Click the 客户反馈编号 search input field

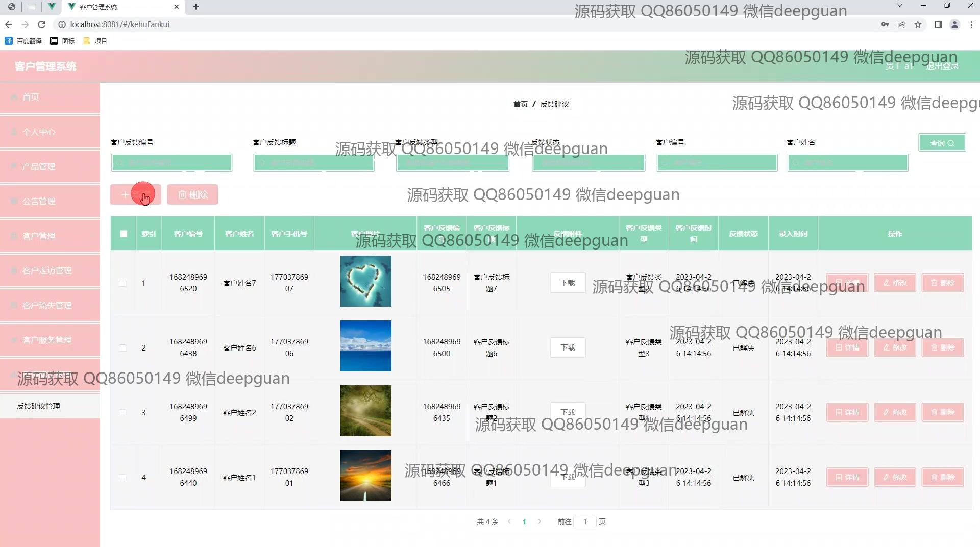coord(171,163)
